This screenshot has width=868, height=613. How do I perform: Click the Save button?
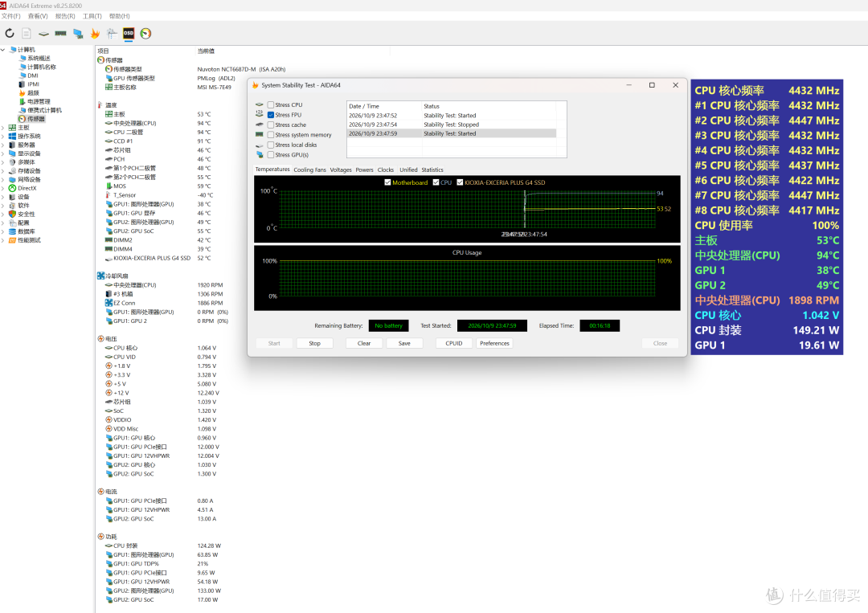404,343
